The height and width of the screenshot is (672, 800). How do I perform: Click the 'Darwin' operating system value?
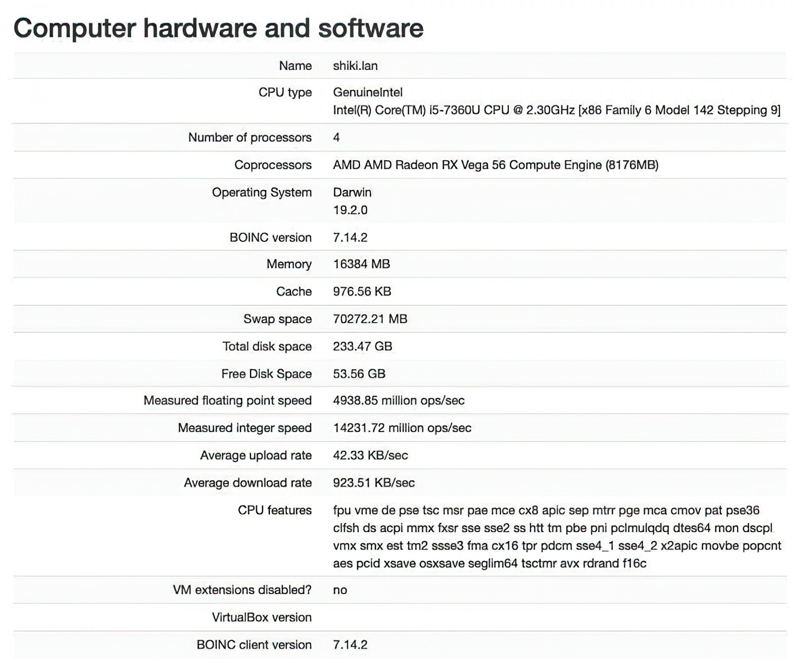(x=352, y=192)
